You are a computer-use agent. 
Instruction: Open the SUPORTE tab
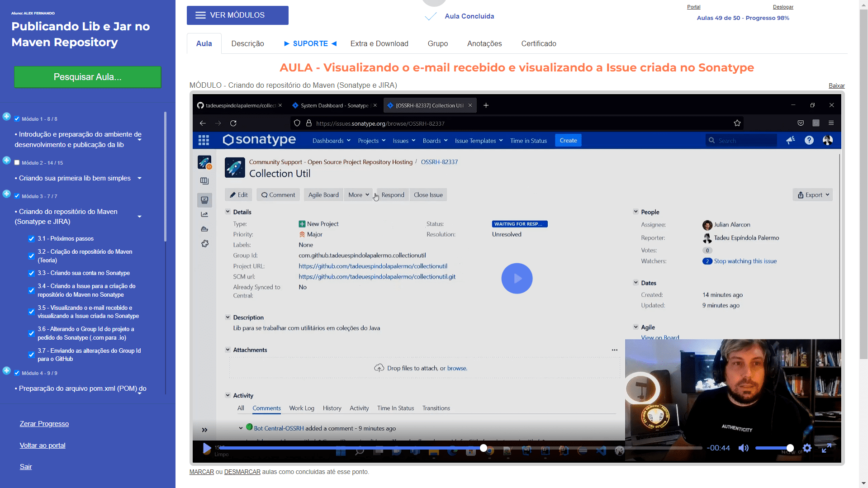[310, 43]
